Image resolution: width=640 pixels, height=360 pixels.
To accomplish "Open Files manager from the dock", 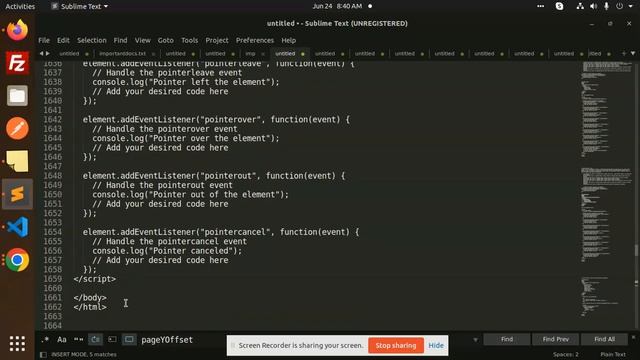I will coord(17,96).
